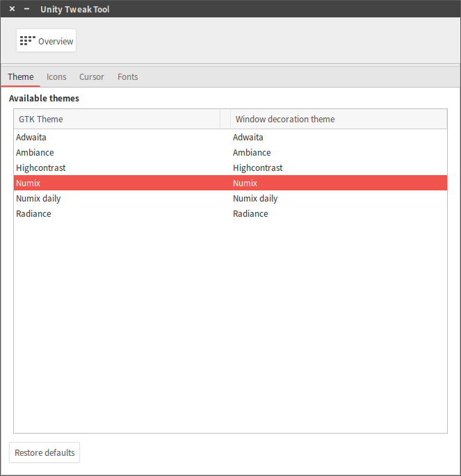
Task: Select Radiance in the GTK Theme column
Action: [33, 214]
